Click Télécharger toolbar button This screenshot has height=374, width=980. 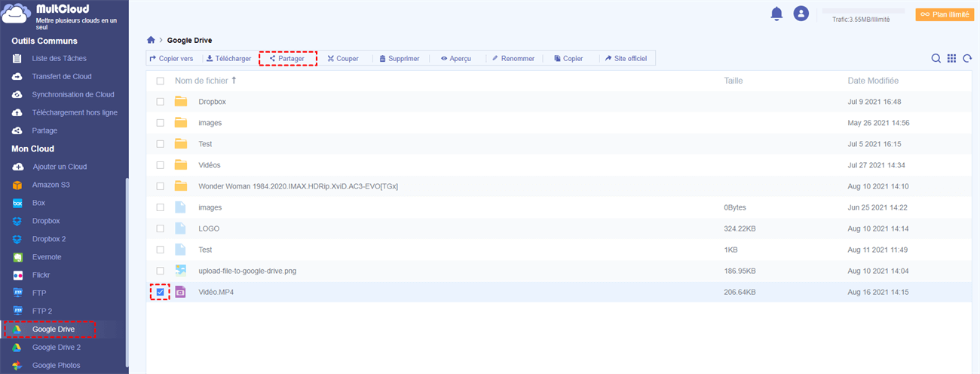click(x=228, y=58)
